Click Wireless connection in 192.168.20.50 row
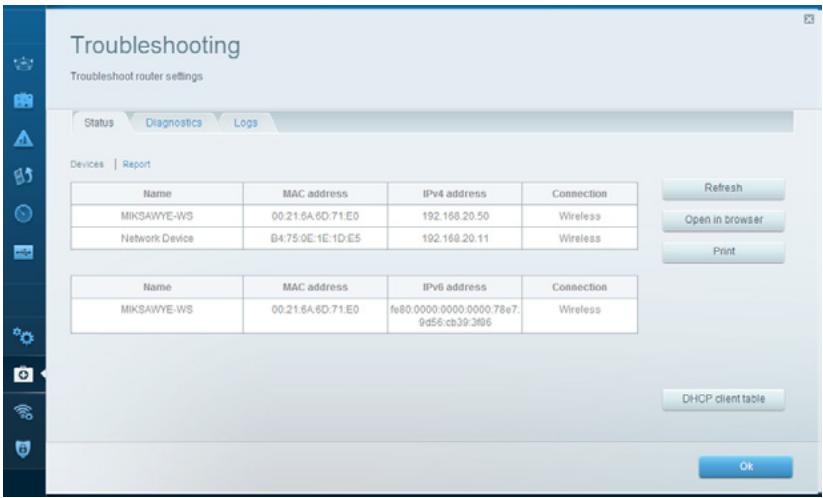Viewport: 823px width, 498px height. [x=579, y=216]
